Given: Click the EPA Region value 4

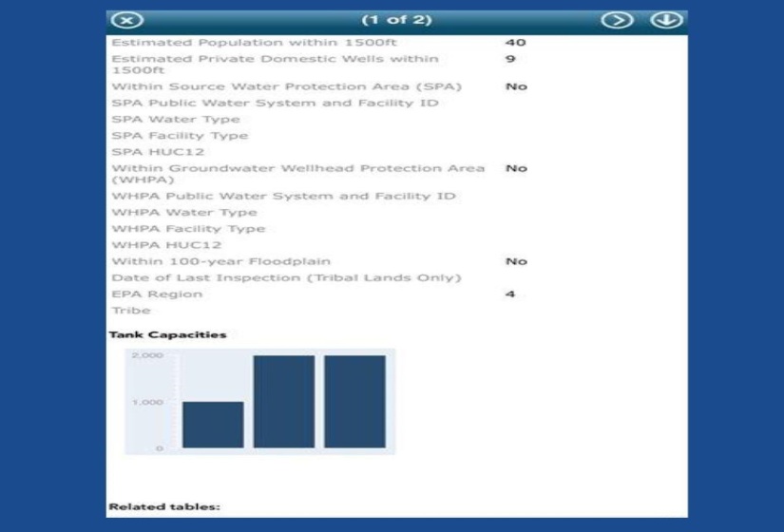Looking at the screenshot, I should (x=510, y=294).
